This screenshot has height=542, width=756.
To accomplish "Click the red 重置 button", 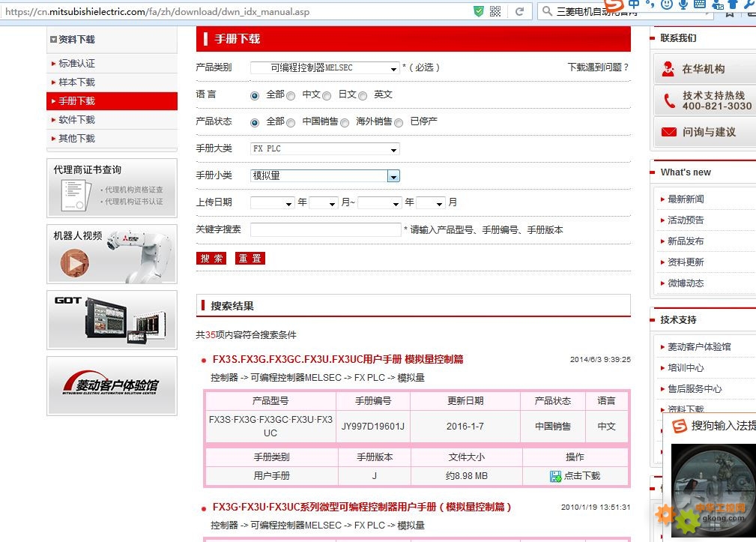I will coord(250,259).
